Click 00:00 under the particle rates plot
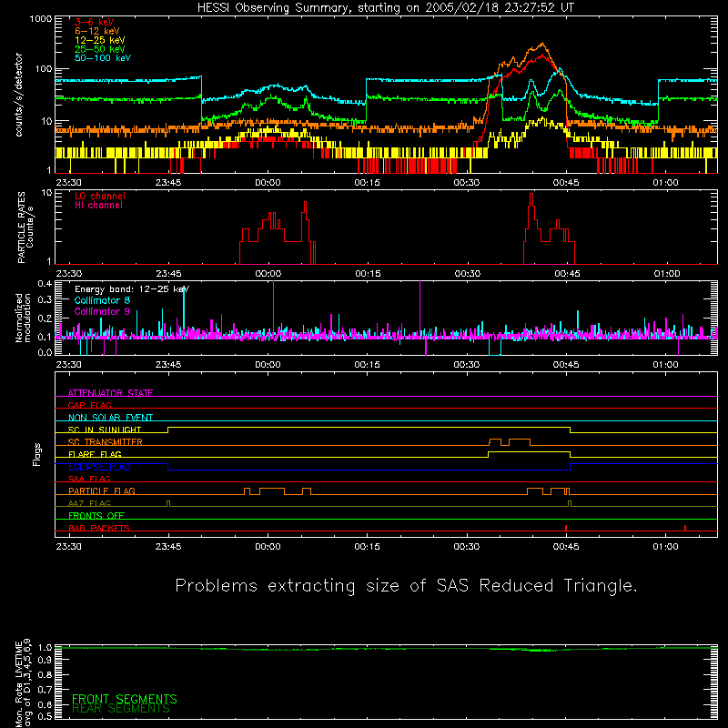 tap(268, 274)
